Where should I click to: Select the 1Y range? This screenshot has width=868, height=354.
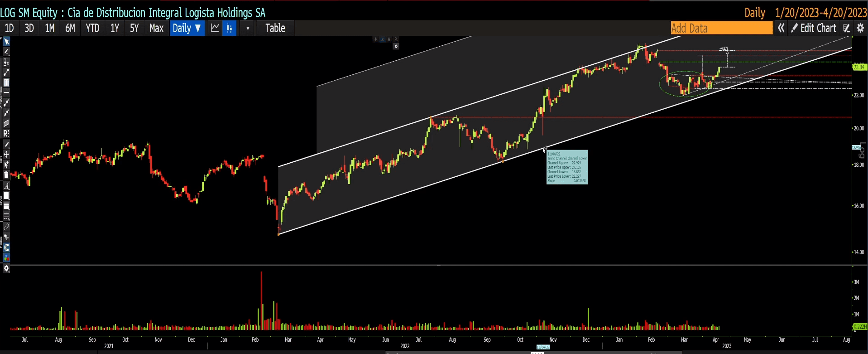tap(115, 28)
